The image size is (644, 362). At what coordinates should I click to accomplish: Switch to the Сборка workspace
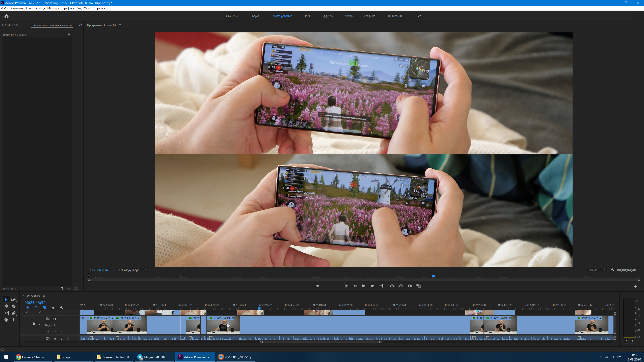255,16
